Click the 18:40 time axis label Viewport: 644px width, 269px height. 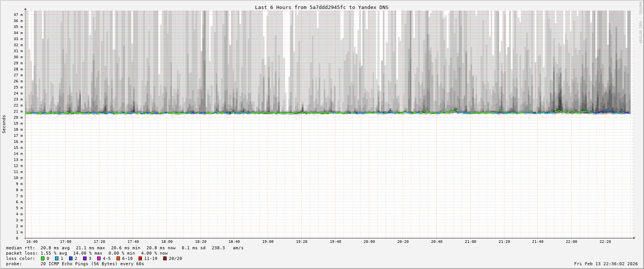tap(234, 242)
